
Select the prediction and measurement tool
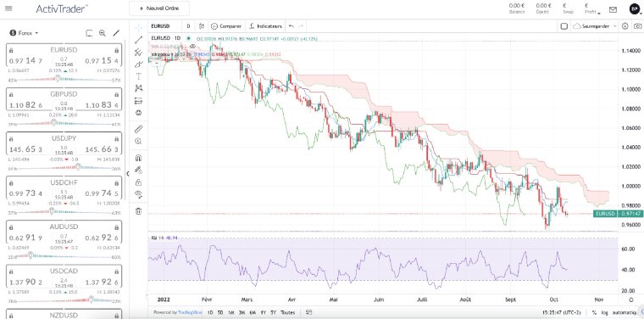pos(139,100)
